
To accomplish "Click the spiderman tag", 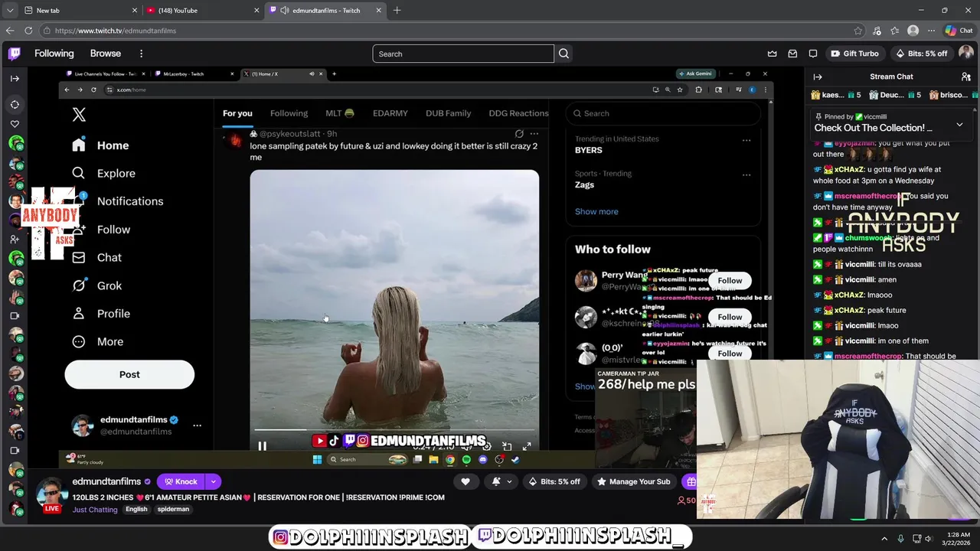I will [173, 510].
